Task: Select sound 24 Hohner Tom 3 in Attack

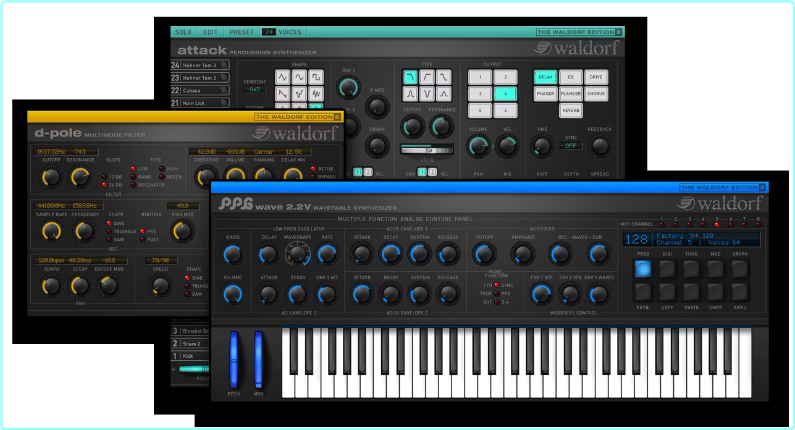Action: [200, 65]
